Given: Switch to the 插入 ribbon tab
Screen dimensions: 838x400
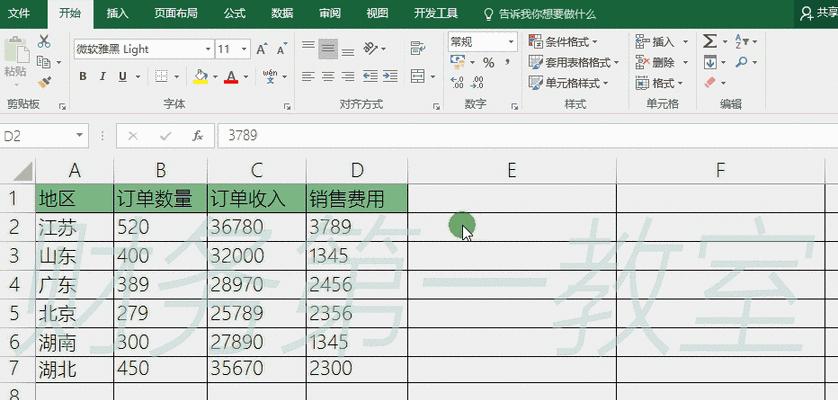Looking at the screenshot, I should click(x=117, y=13).
